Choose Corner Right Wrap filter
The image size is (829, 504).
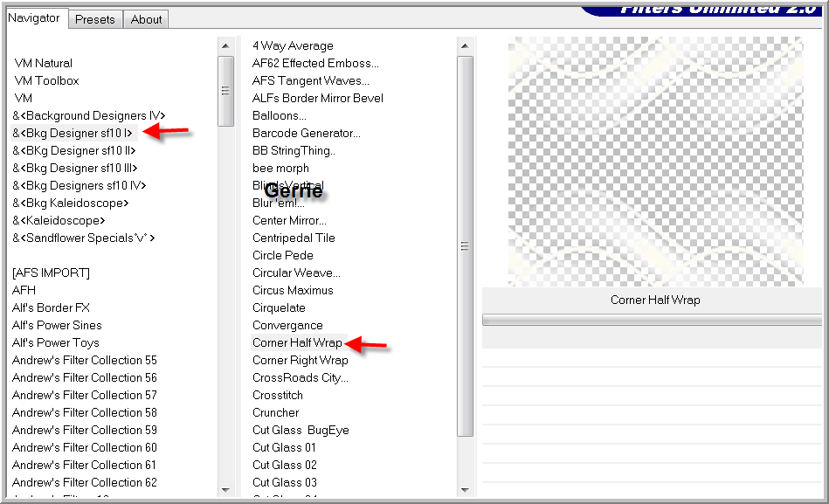(301, 360)
